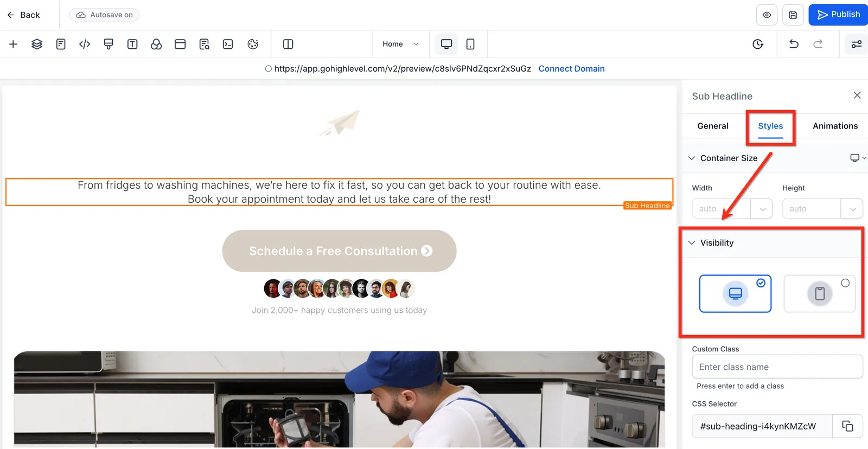Click the Connect Domain link
This screenshot has width=868, height=449.
571,68
